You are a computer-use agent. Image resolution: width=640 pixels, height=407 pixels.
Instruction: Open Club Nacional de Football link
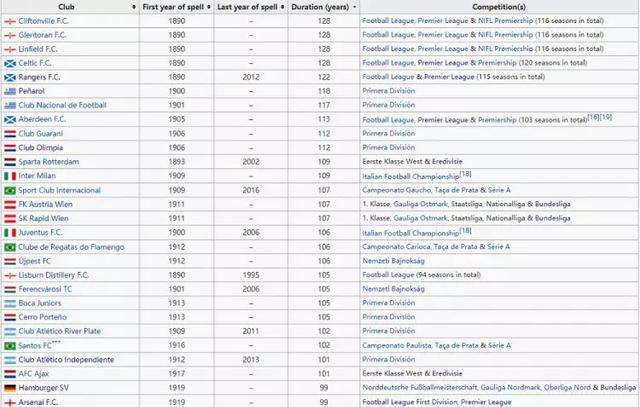(x=62, y=105)
